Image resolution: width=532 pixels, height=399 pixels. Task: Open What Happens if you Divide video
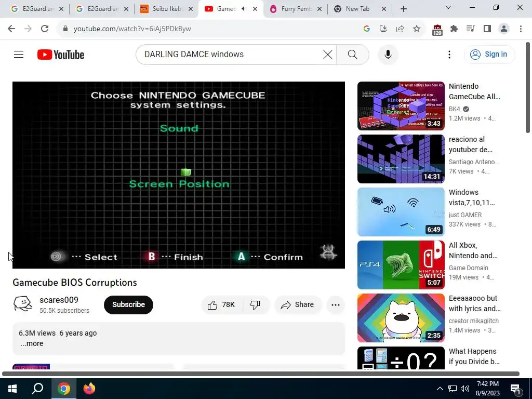[x=401, y=357]
